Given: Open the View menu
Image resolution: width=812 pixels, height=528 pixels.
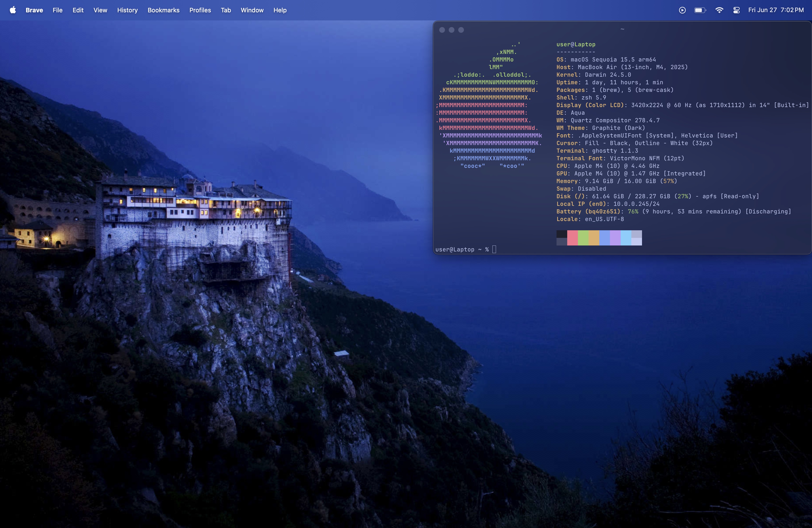Looking at the screenshot, I should click(100, 10).
